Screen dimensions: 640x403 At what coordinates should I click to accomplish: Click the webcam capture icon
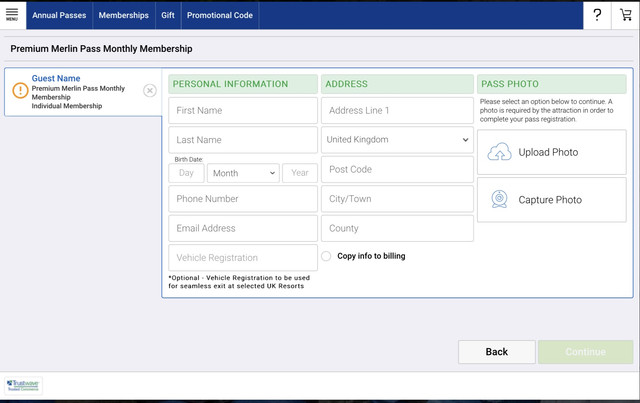(x=499, y=199)
